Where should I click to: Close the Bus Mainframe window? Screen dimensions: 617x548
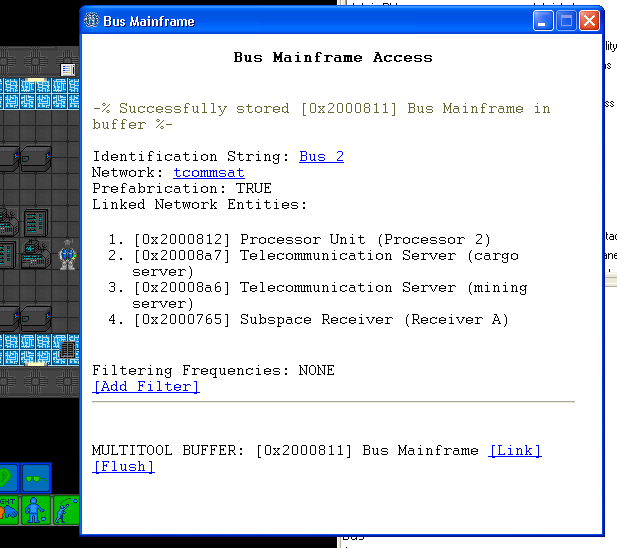click(589, 21)
